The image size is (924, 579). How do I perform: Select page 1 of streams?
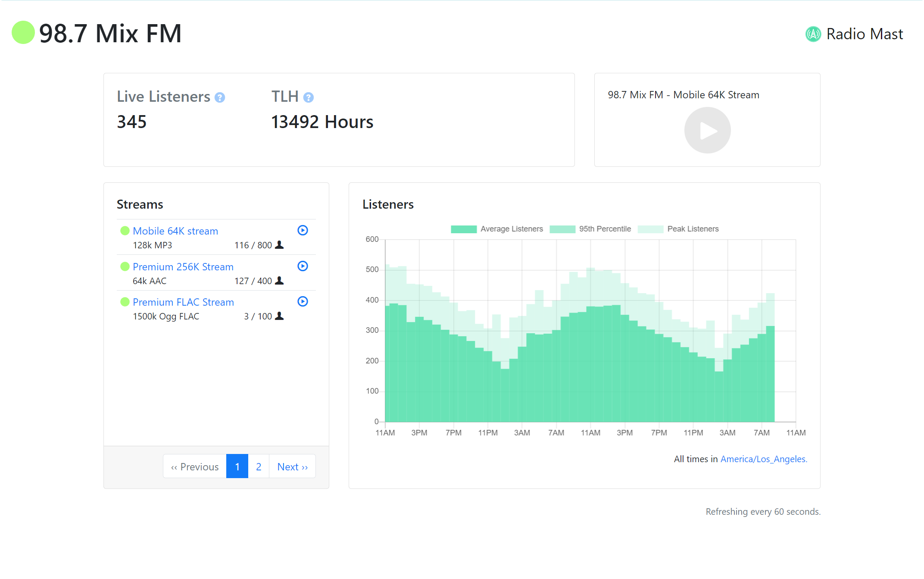(237, 466)
